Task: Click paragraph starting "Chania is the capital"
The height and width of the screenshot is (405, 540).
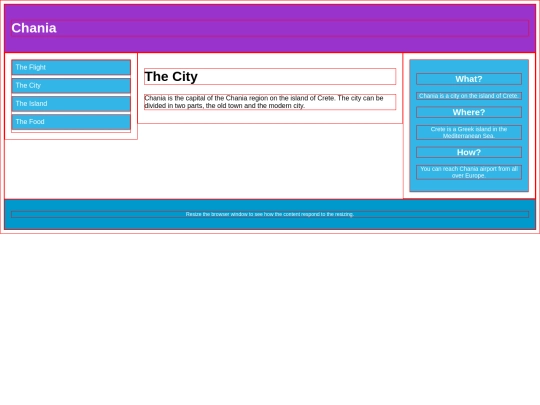Action: (x=270, y=102)
